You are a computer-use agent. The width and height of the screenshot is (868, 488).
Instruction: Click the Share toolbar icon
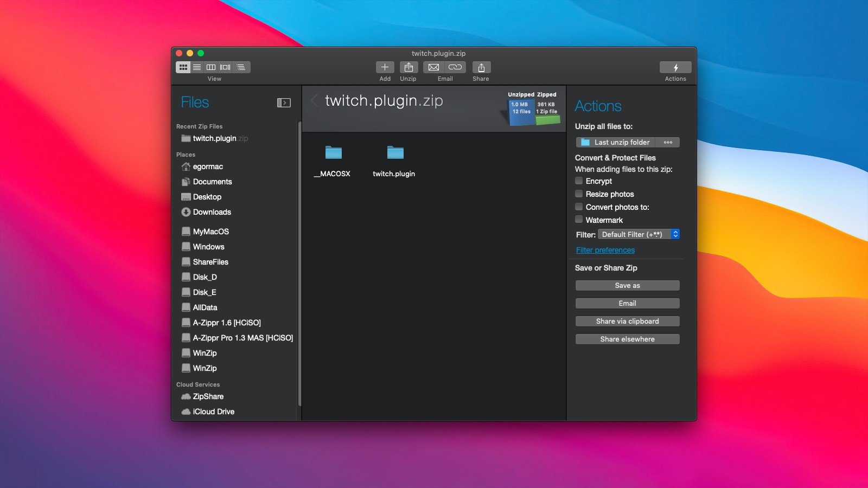tap(481, 67)
